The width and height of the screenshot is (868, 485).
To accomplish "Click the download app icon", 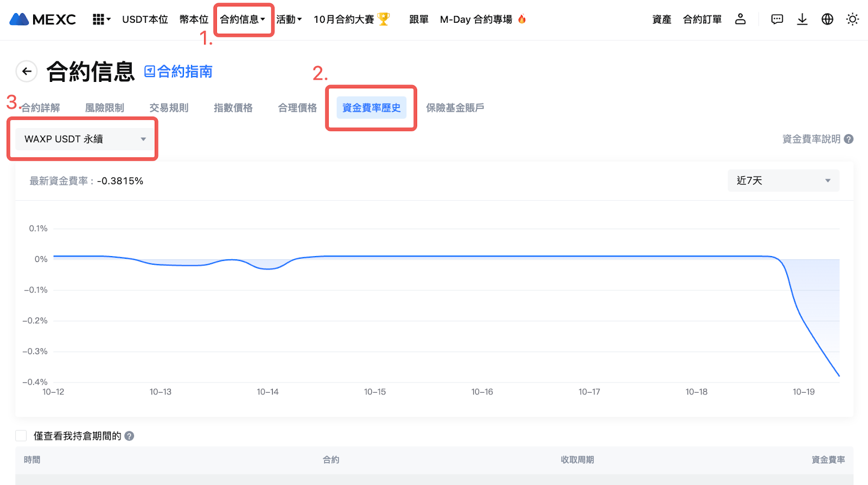I will click(x=802, y=20).
